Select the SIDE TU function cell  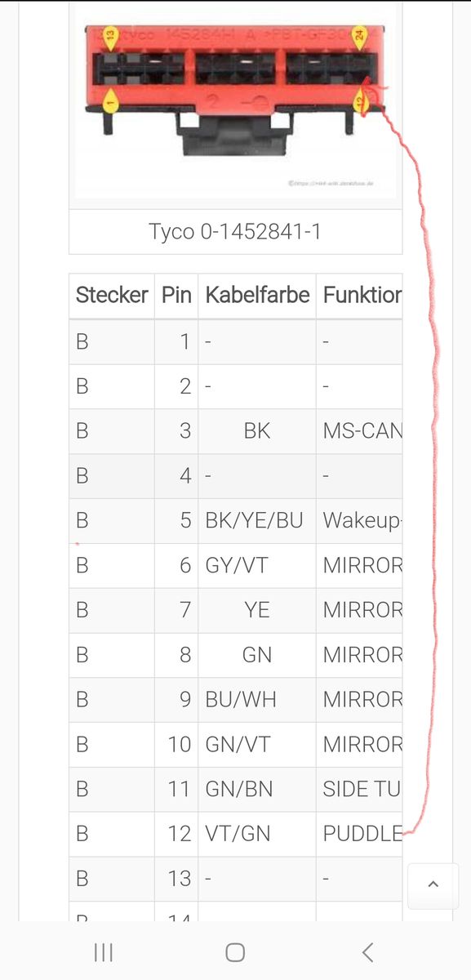[359, 789]
